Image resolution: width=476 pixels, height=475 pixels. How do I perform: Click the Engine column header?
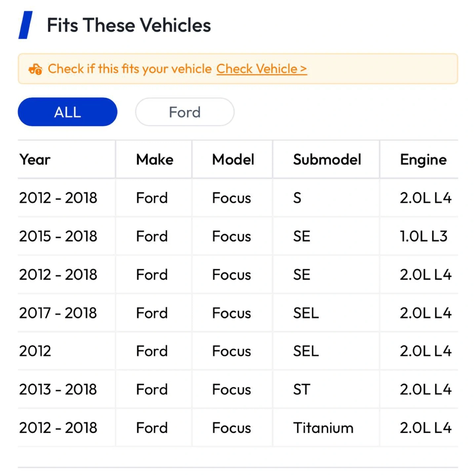point(423,159)
